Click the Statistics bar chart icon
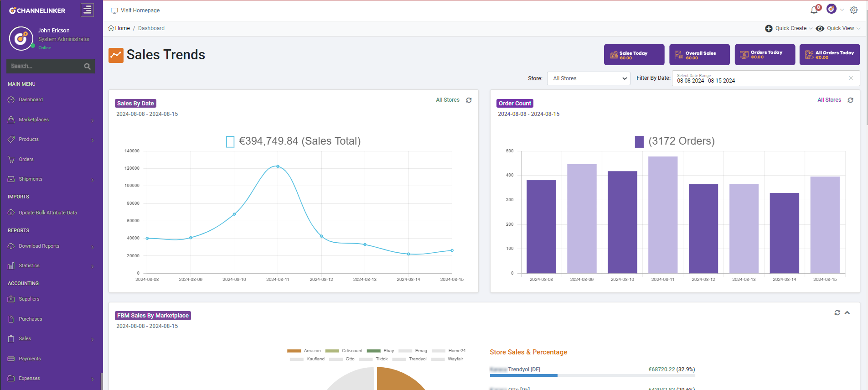 (x=11, y=266)
